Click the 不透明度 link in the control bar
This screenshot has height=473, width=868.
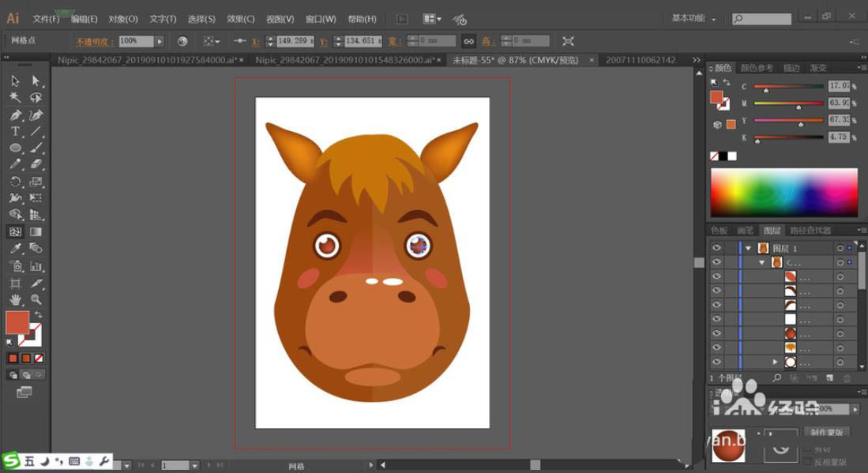coord(95,42)
